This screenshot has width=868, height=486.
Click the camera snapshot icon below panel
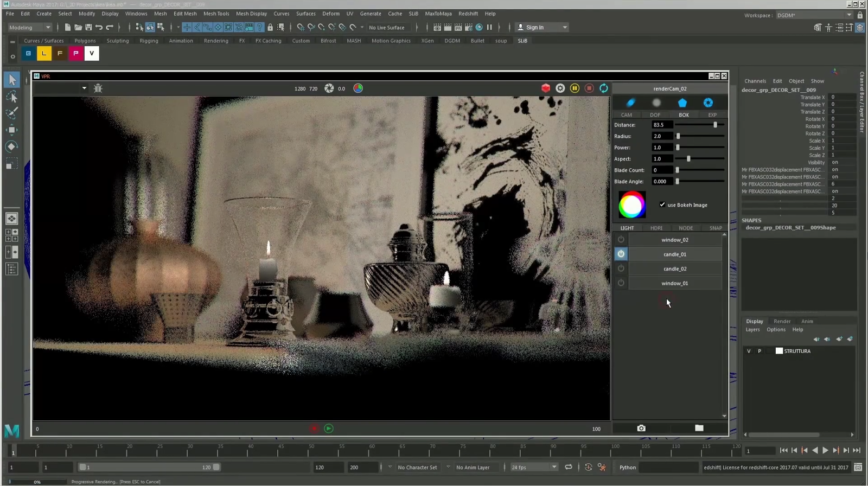coord(641,429)
